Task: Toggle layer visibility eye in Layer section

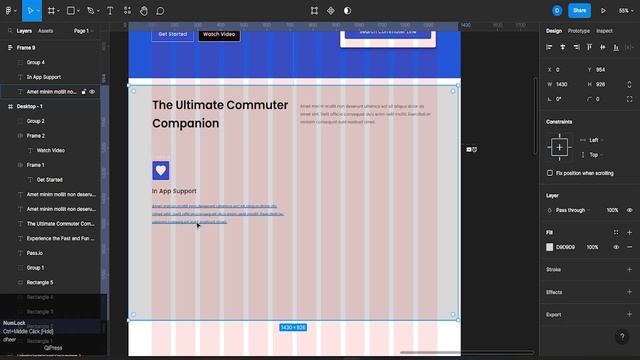Action: coord(629,210)
